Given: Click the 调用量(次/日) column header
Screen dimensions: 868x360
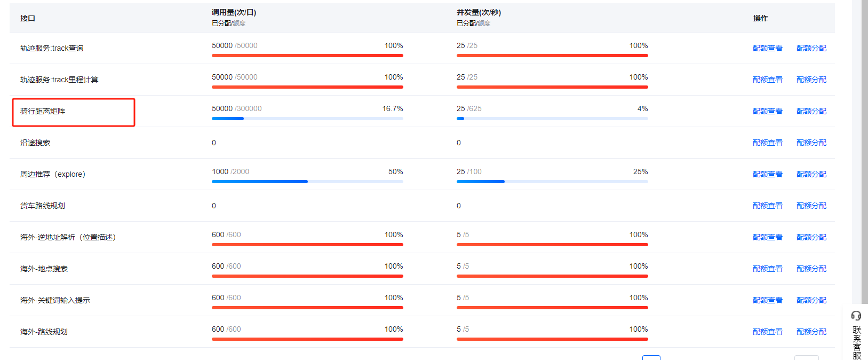Looking at the screenshot, I should coord(234,12).
